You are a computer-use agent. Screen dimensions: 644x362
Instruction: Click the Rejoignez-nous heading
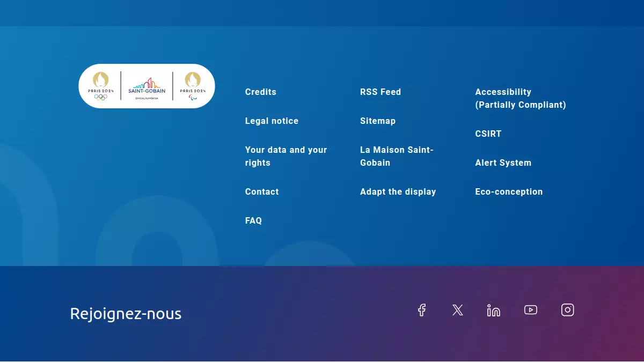click(126, 314)
